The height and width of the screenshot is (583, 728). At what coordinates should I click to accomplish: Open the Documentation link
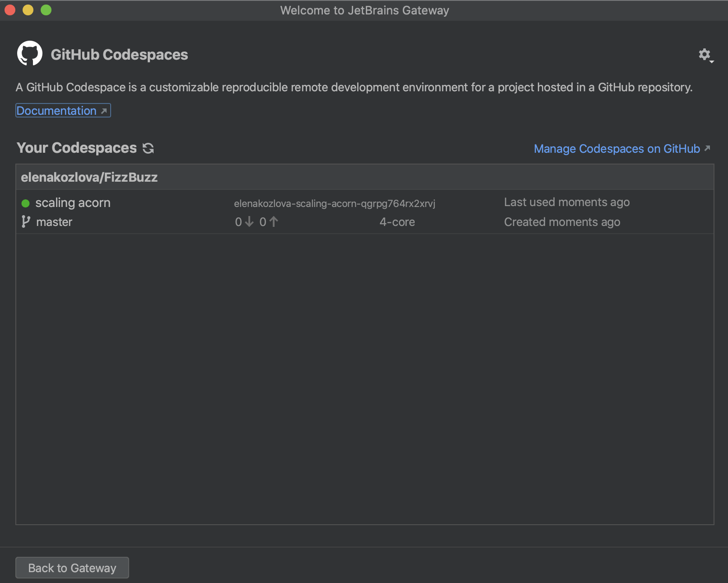coord(56,111)
